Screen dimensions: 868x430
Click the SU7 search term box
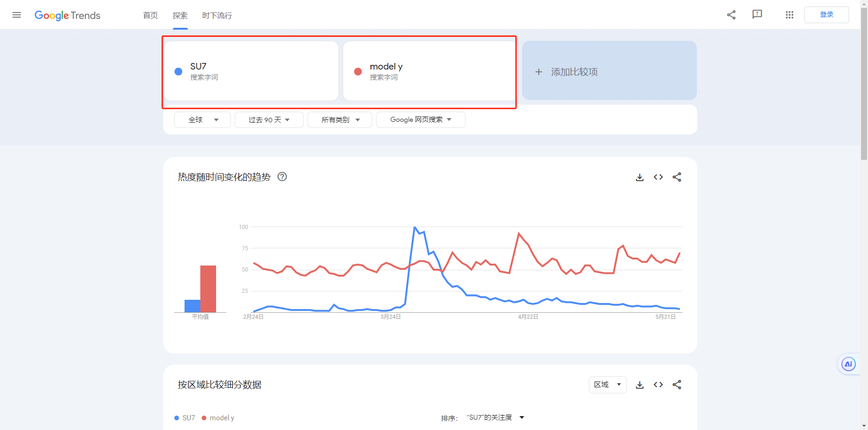pyautogui.click(x=251, y=71)
